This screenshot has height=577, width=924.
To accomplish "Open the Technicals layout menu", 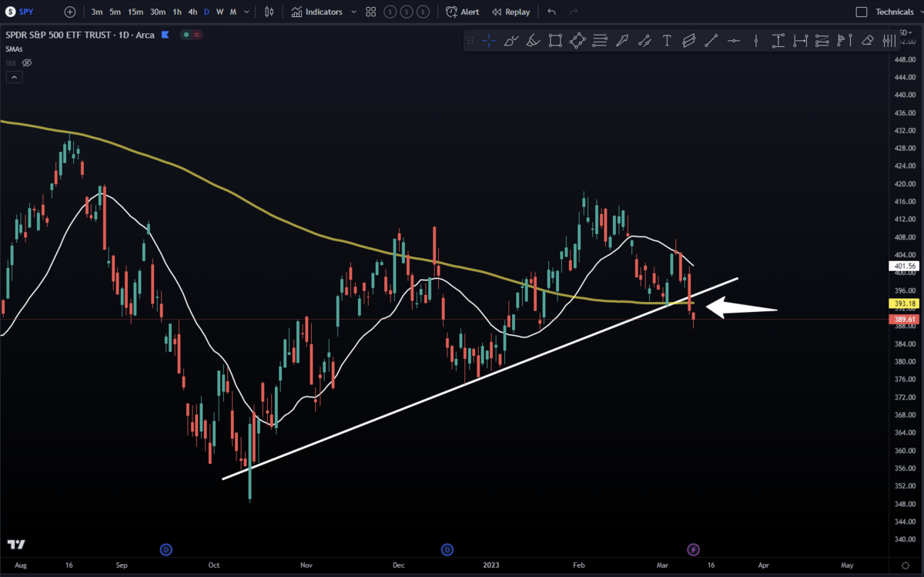I will 894,12.
